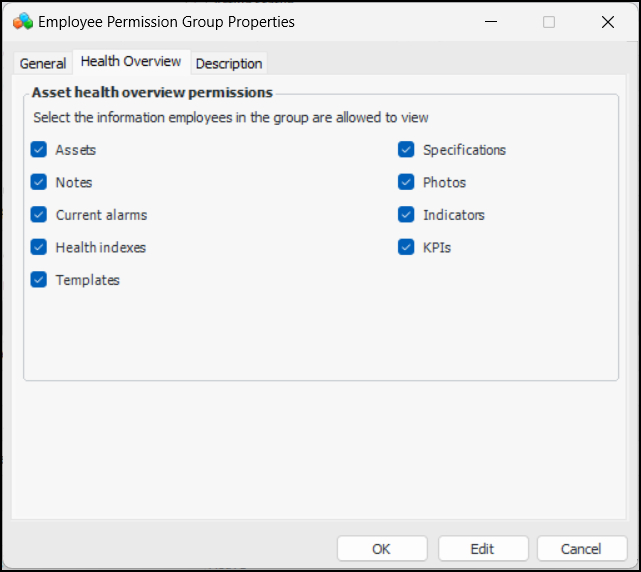
Task: Click the Current alarms label text
Action: click(x=101, y=215)
